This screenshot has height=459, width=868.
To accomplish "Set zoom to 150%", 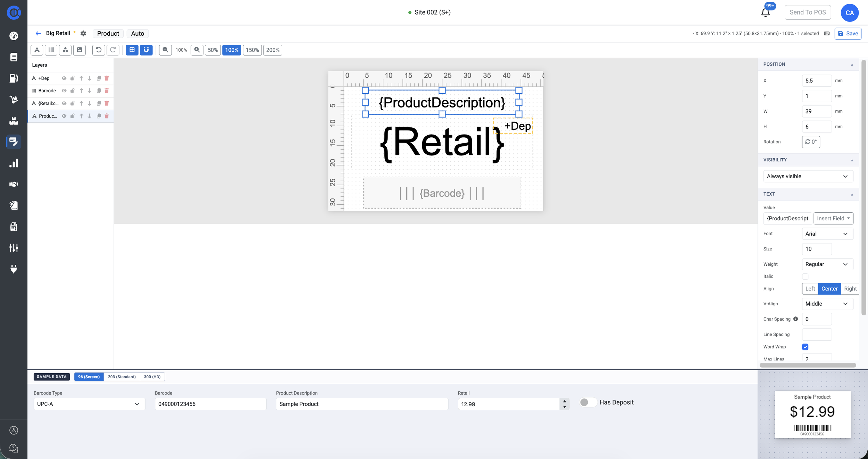I will [252, 50].
